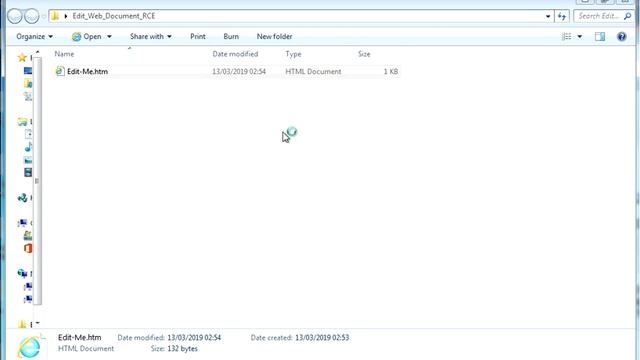The height and width of the screenshot is (360, 640).
Task: Expand the breadcrumb arrow before Edit_Web_Document_RCE
Action: 66,16
